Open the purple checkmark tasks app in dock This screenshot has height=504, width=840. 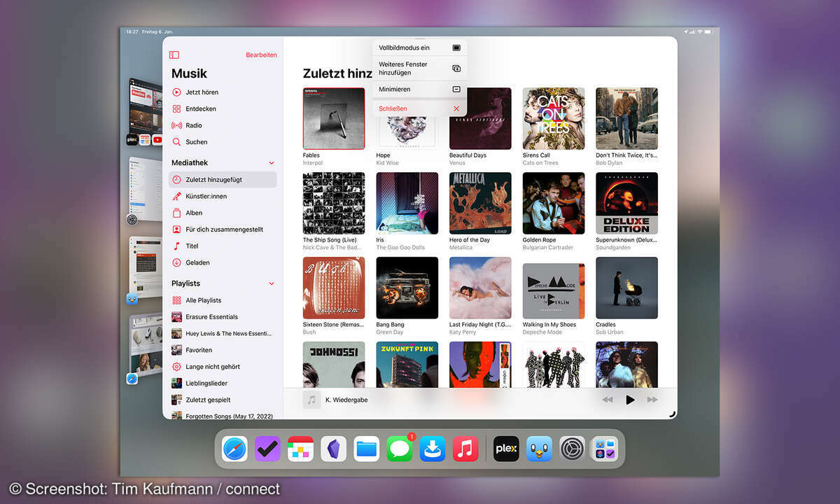click(x=267, y=449)
